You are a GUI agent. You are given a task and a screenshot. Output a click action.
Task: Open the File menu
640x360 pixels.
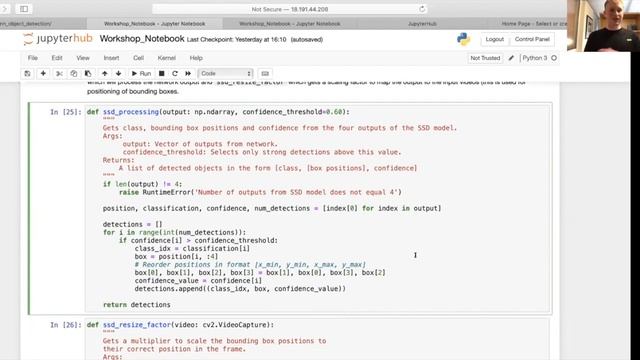point(33,58)
